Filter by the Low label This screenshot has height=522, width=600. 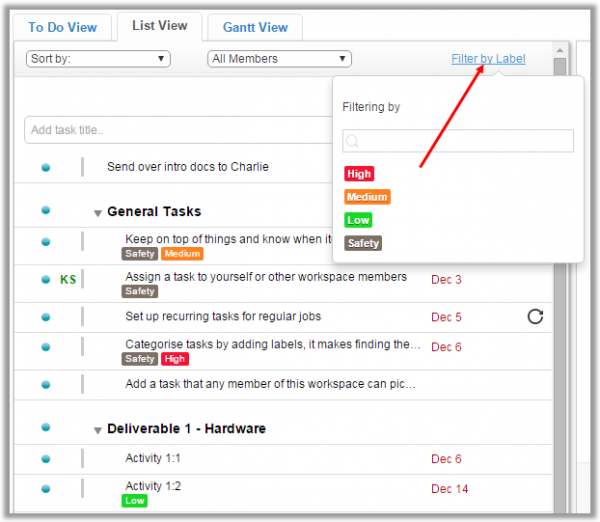click(358, 220)
